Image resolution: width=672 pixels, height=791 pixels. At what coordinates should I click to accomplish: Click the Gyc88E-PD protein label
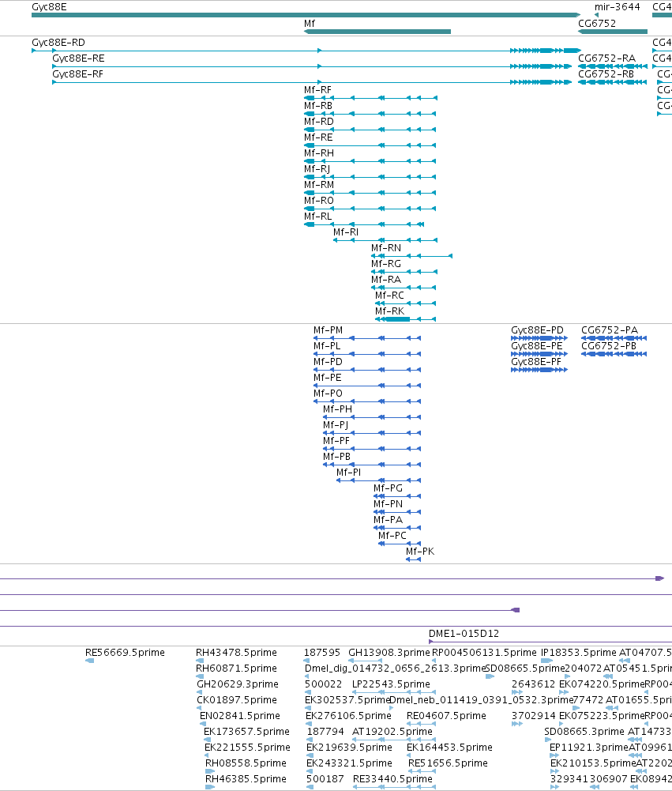click(x=538, y=330)
